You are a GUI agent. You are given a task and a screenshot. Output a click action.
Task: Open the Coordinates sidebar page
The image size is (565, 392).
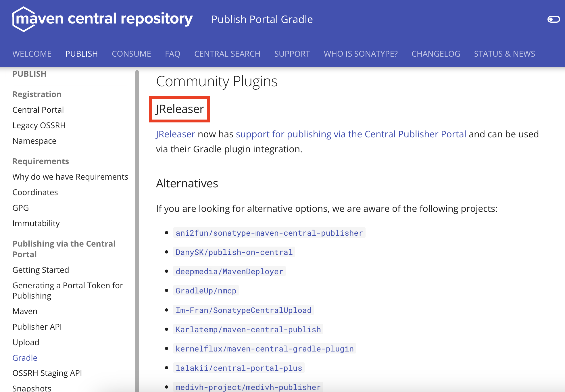[35, 192]
